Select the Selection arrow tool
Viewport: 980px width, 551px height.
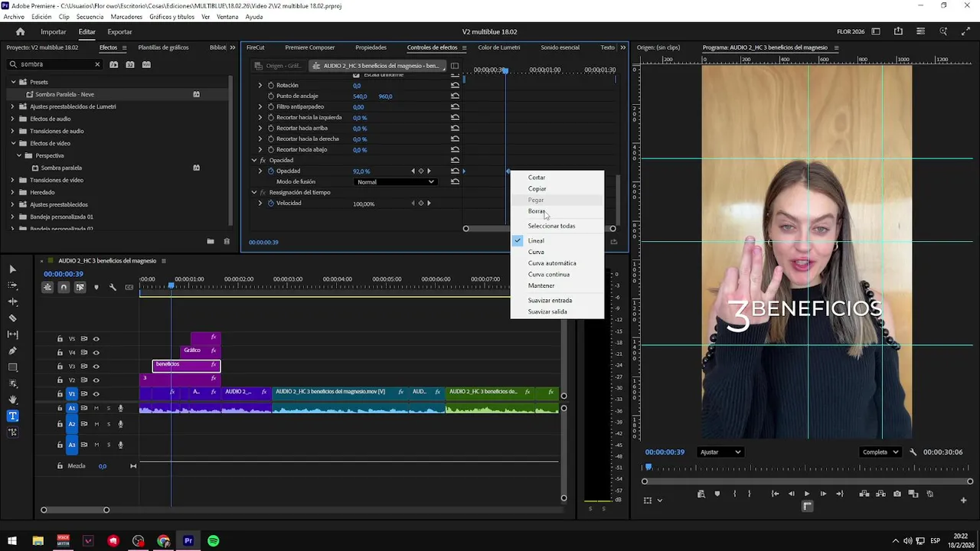pyautogui.click(x=12, y=269)
